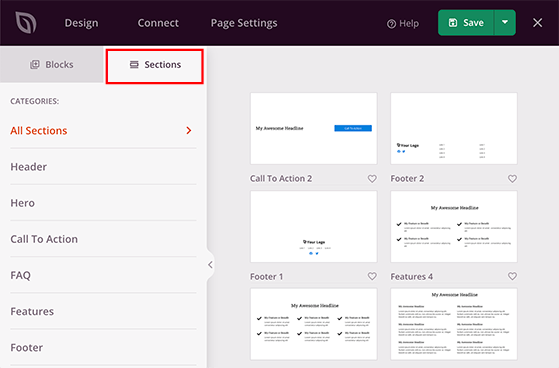Collapse the sidebar panel arrow
Screen dimensions: 559x368
(210, 265)
